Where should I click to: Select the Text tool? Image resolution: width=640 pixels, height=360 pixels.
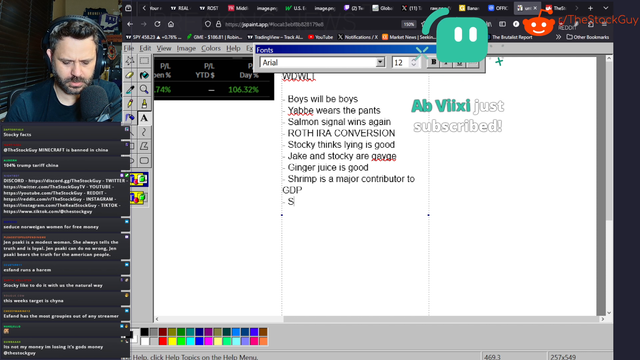tap(144, 118)
